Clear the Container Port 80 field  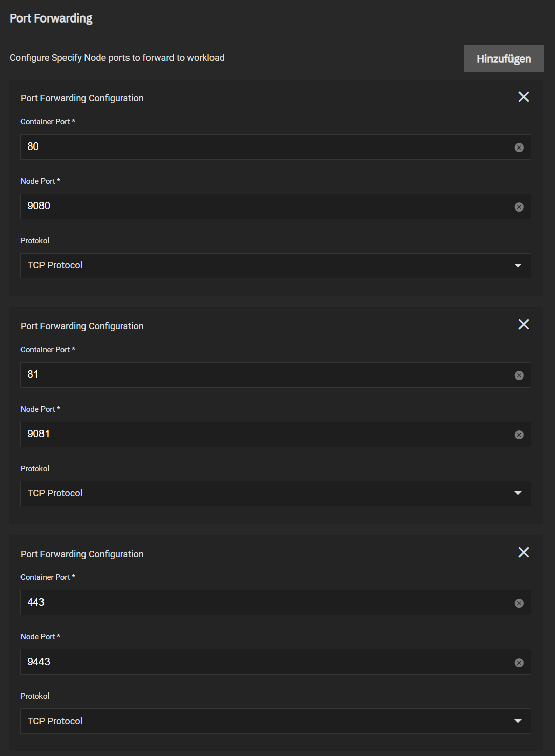point(519,148)
